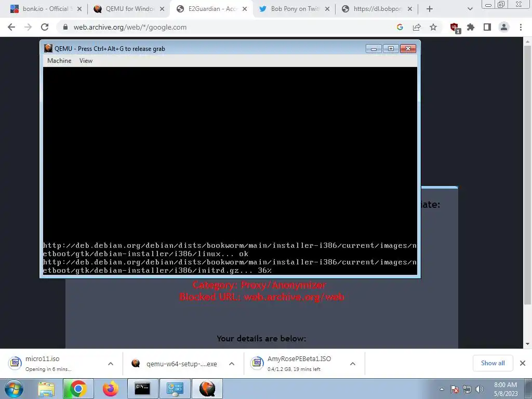
Task: Minimize the QEMU window
Action: pyautogui.click(x=374, y=49)
